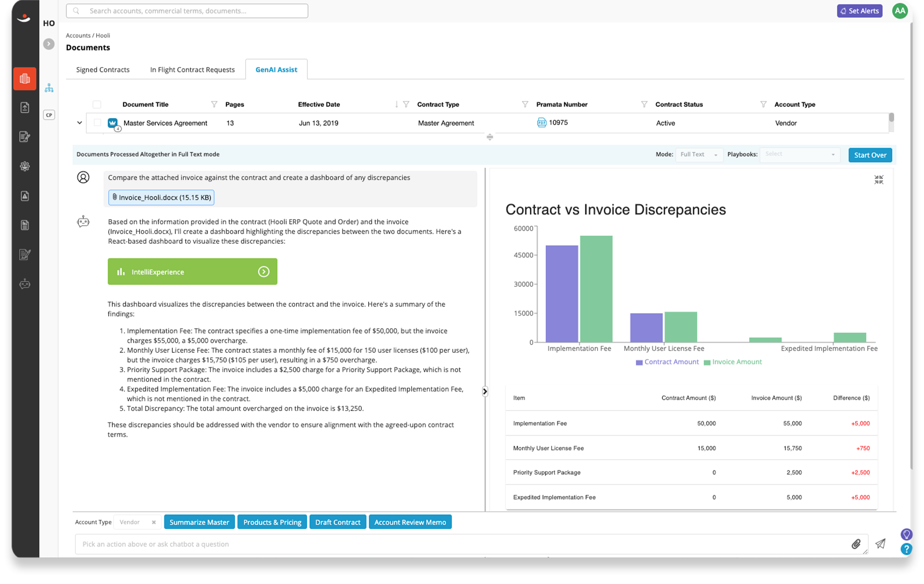Click the 10975 Pramata number
The width and height of the screenshot is (924, 584).
[x=558, y=123]
